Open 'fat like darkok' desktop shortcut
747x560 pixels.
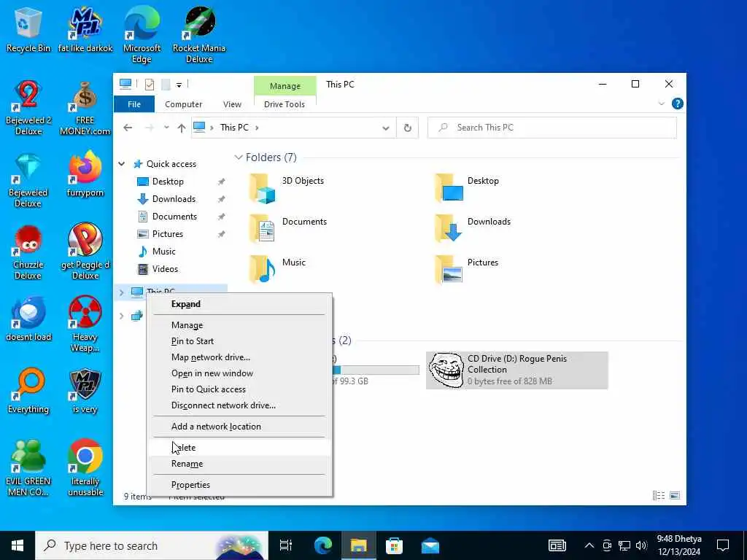[x=85, y=29]
